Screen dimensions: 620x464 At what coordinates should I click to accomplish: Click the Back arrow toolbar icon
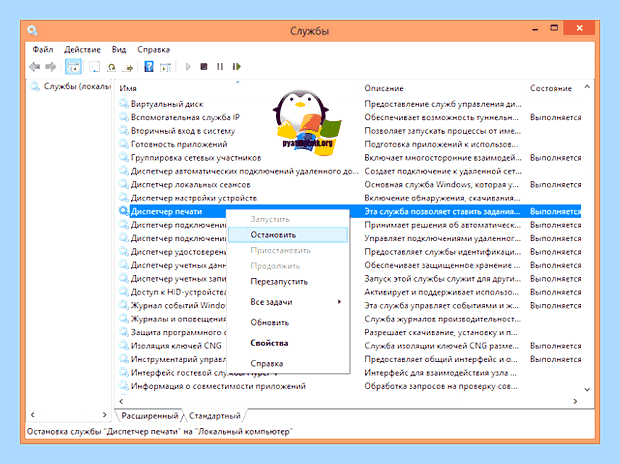coord(34,67)
